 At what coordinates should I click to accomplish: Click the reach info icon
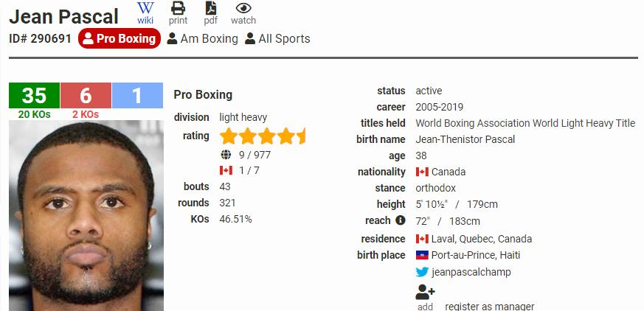(x=400, y=220)
